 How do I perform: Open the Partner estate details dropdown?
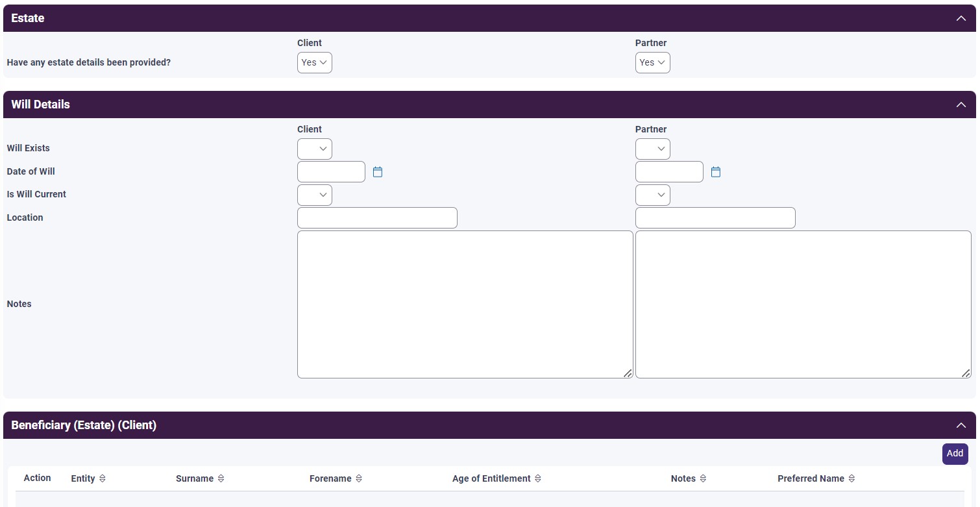coord(653,62)
